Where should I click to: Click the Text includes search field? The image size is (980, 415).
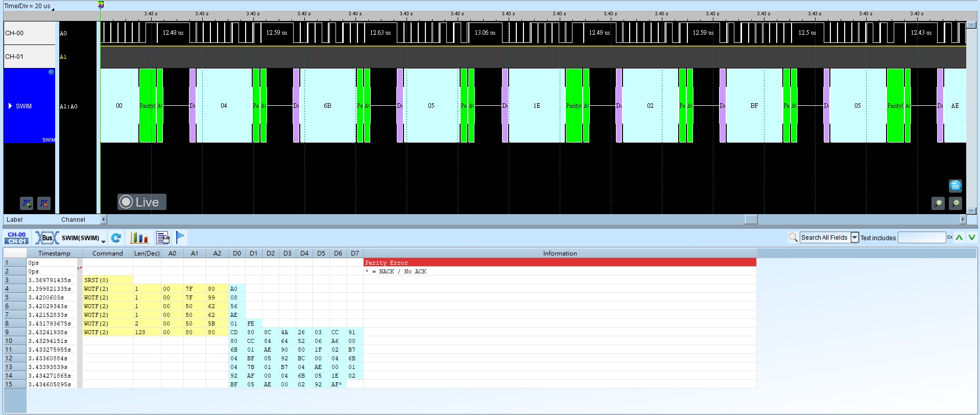point(922,237)
